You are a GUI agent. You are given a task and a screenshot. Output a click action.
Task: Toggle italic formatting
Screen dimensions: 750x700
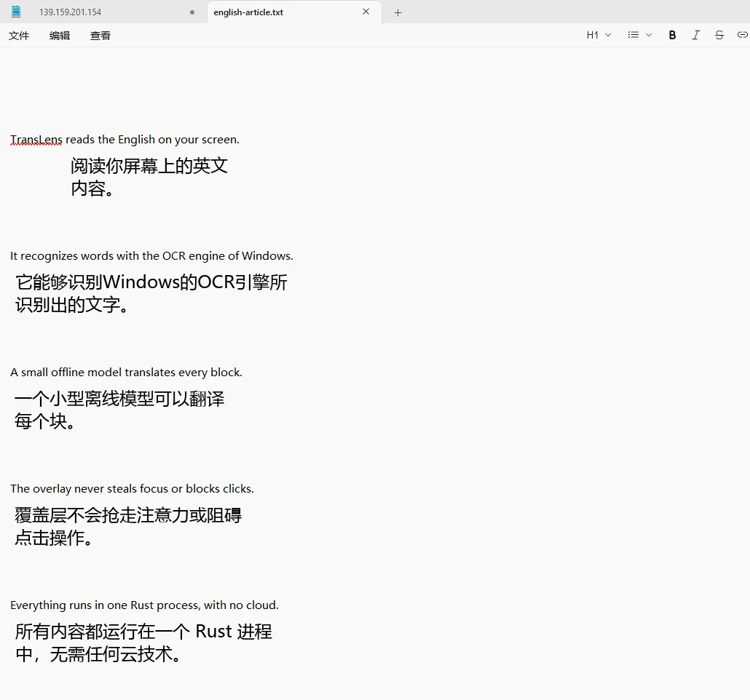point(695,35)
